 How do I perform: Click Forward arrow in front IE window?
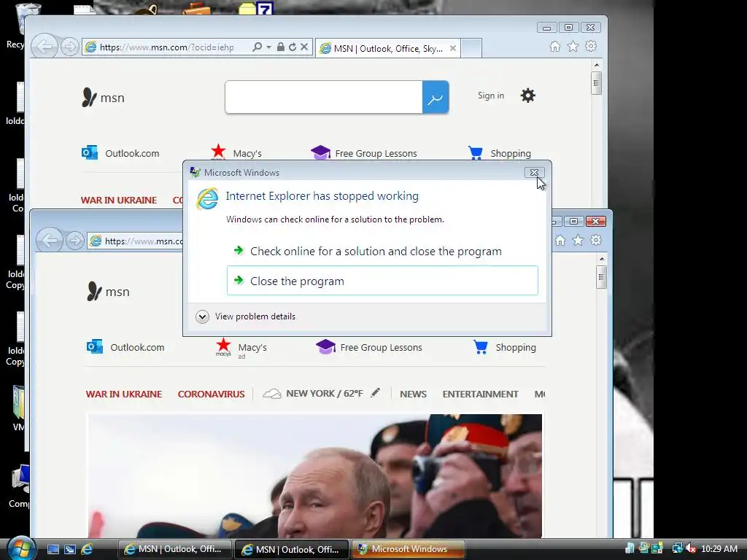pos(75,241)
